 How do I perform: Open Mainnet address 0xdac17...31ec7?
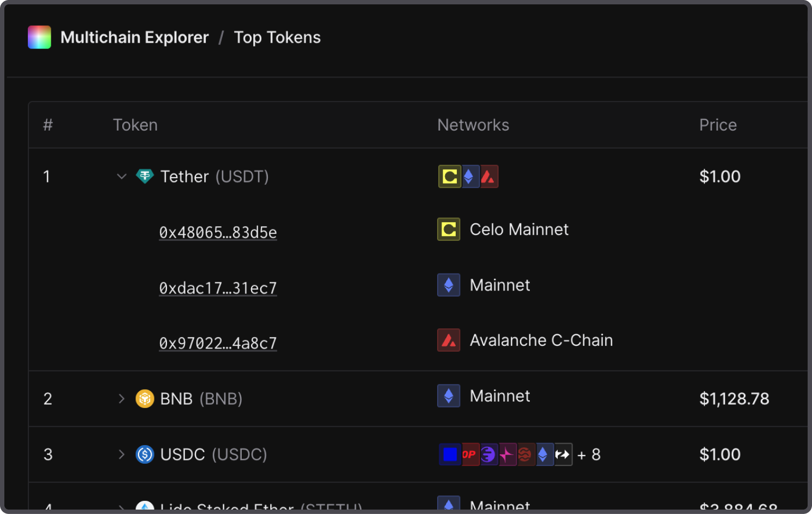[218, 288]
